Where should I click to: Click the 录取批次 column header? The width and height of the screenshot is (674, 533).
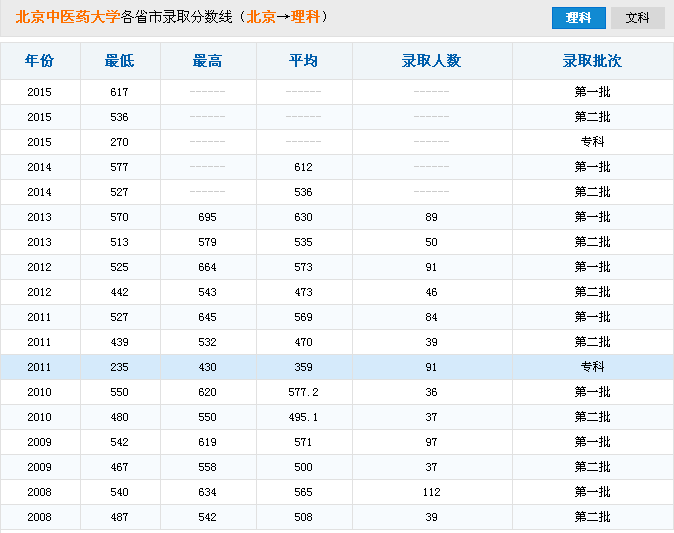(x=592, y=61)
